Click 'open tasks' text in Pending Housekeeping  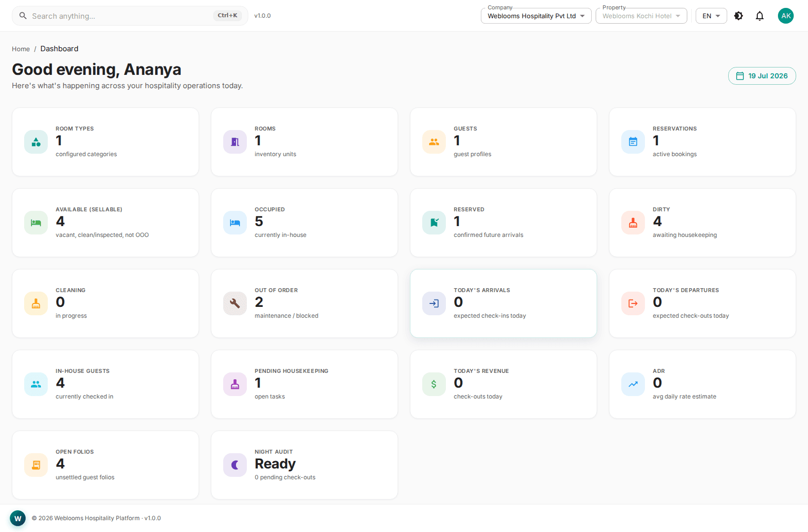pyautogui.click(x=269, y=397)
